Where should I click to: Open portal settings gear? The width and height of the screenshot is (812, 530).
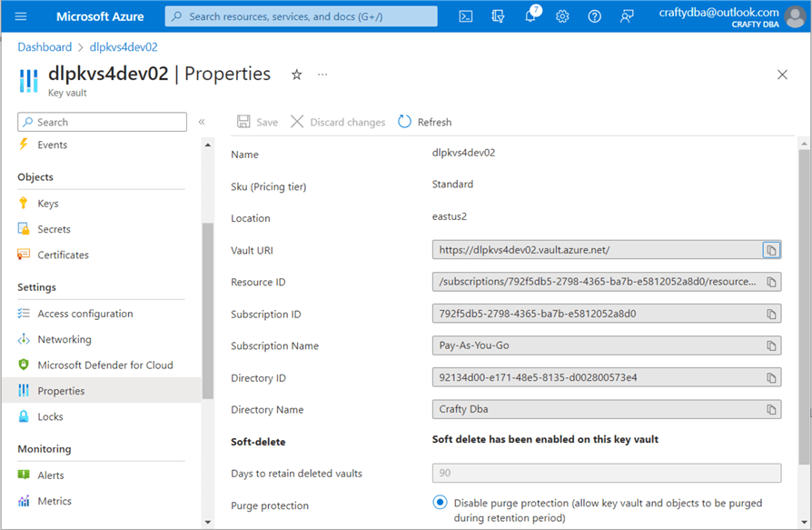[562, 16]
